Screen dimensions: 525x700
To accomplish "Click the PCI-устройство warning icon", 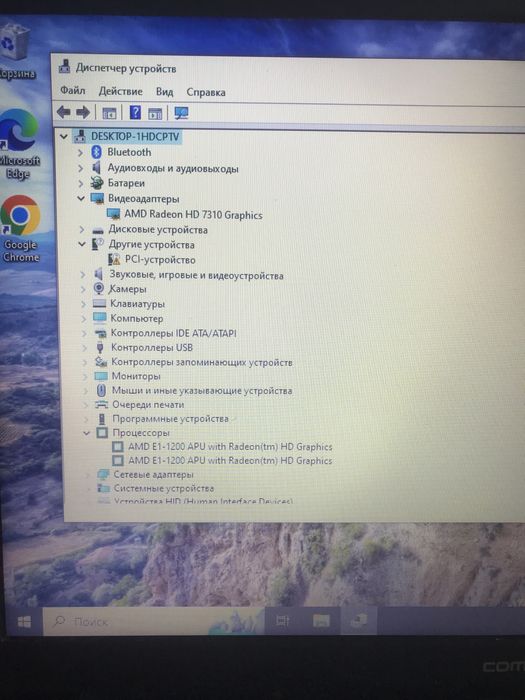I will [114, 259].
